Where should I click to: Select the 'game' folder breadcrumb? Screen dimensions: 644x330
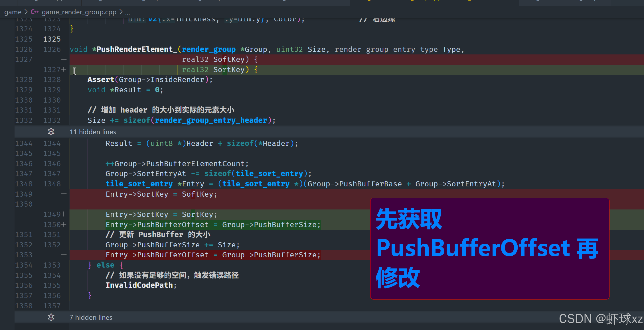click(13, 12)
